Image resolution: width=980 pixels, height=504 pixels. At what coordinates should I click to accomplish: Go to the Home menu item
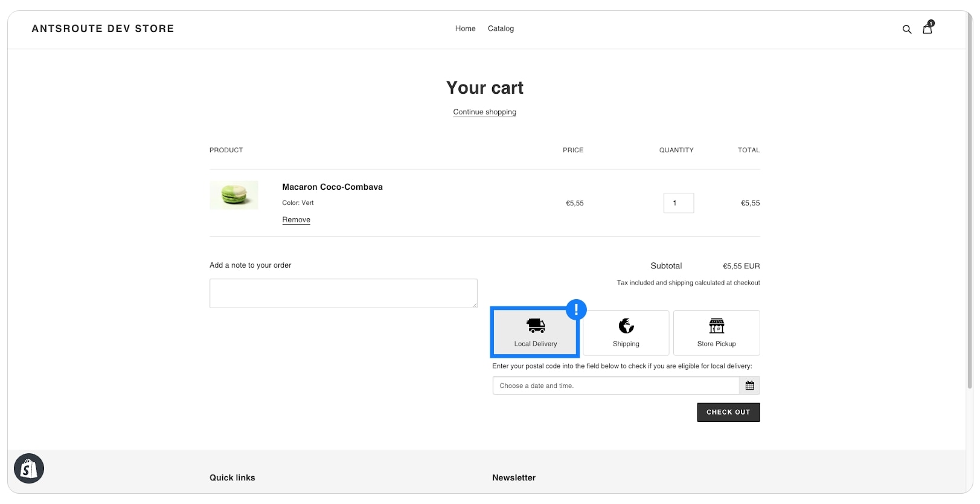click(466, 28)
